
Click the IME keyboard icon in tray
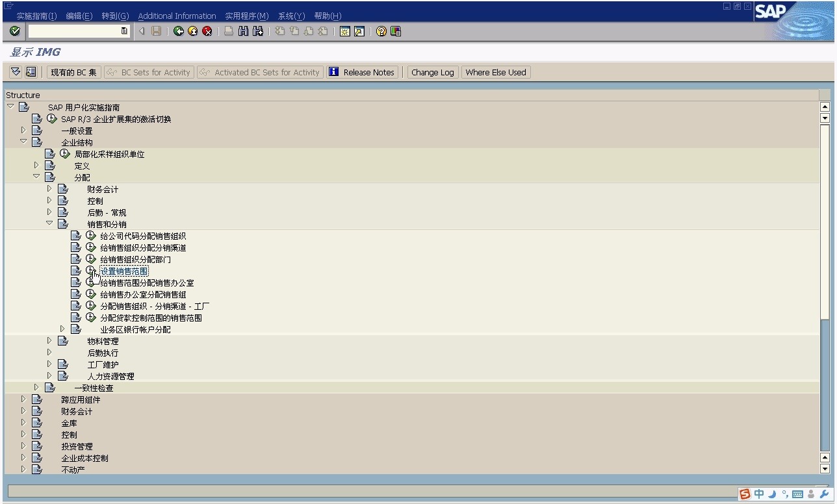click(797, 495)
